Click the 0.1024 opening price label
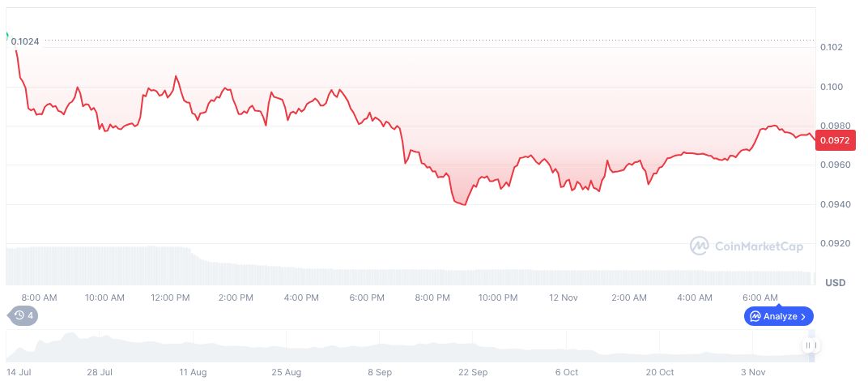Viewport: 868px width, 381px height. tap(25, 41)
